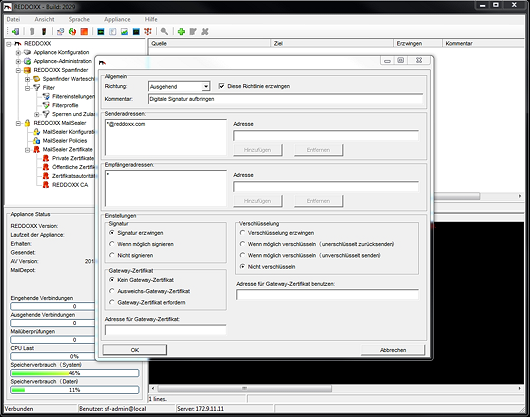Select 'Wenn möglich signieren' radio button
530x417 pixels.
click(x=112, y=244)
